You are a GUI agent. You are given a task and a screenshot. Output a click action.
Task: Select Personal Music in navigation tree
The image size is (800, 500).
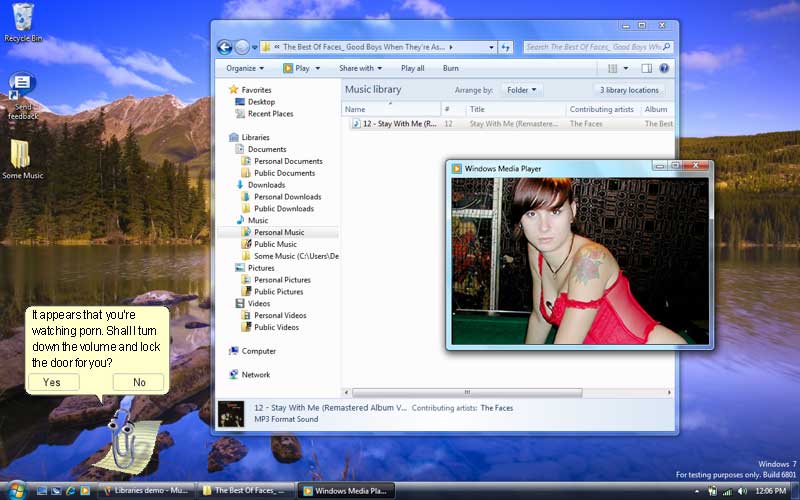[279, 232]
